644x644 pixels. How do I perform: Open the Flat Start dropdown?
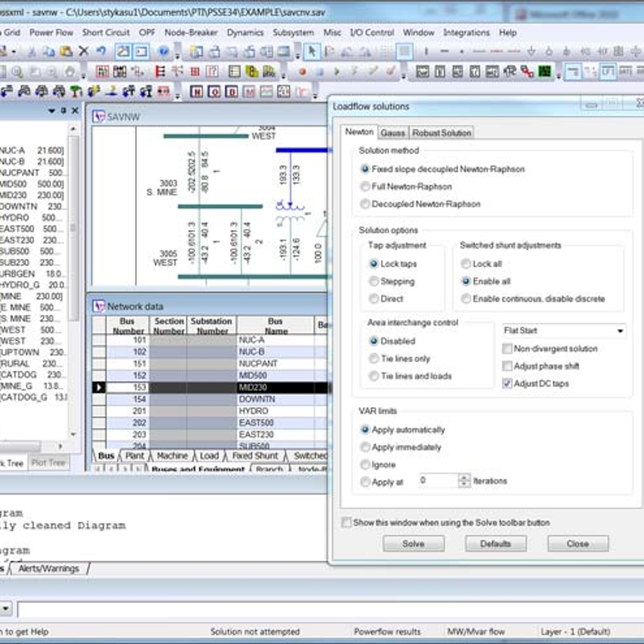tap(620, 331)
